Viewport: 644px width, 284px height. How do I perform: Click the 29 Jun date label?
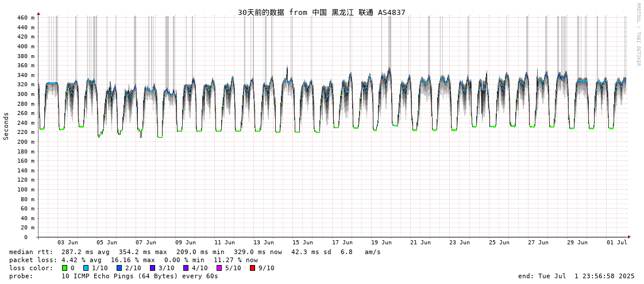pyautogui.click(x=578, y=243)
